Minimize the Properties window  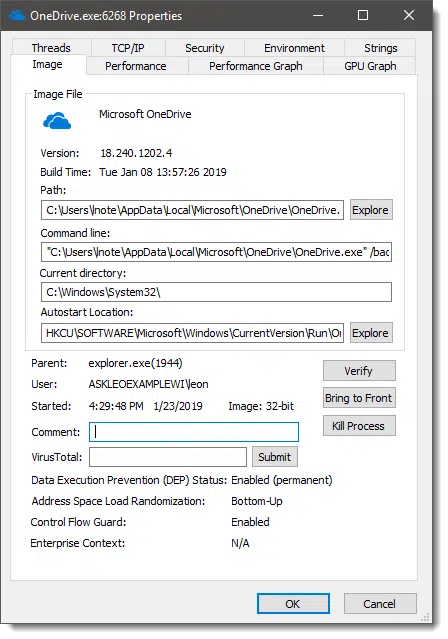(318, 15)
